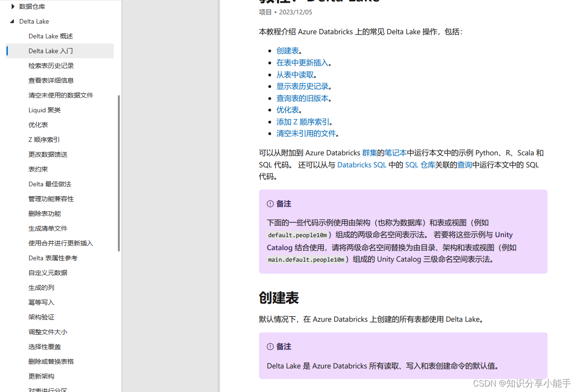Open 选择性覆盖 sidebar item
The height and width of the screenshot is (392, 578).
pos(45,347)
